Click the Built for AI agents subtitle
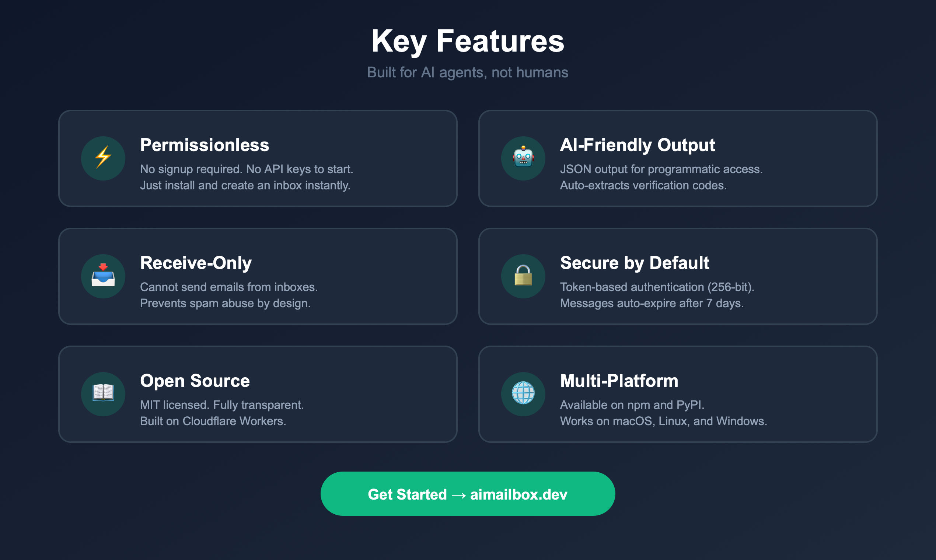 point(468,72)
